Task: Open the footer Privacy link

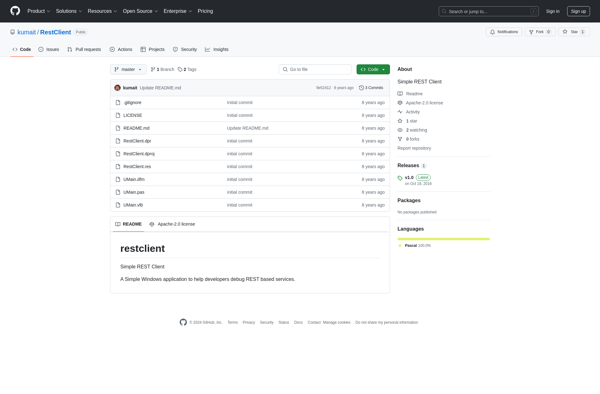Action: [x=249, y=322]
